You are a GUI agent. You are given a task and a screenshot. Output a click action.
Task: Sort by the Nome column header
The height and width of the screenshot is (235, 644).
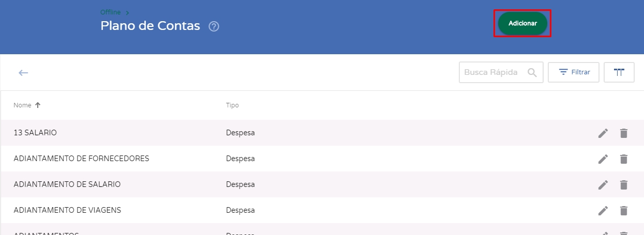pos(22,105)
